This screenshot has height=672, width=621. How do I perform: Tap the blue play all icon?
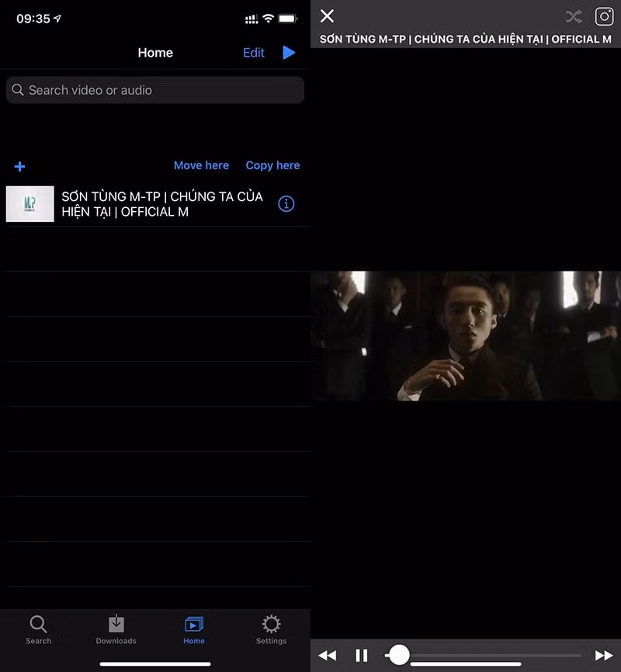[289, 52]
